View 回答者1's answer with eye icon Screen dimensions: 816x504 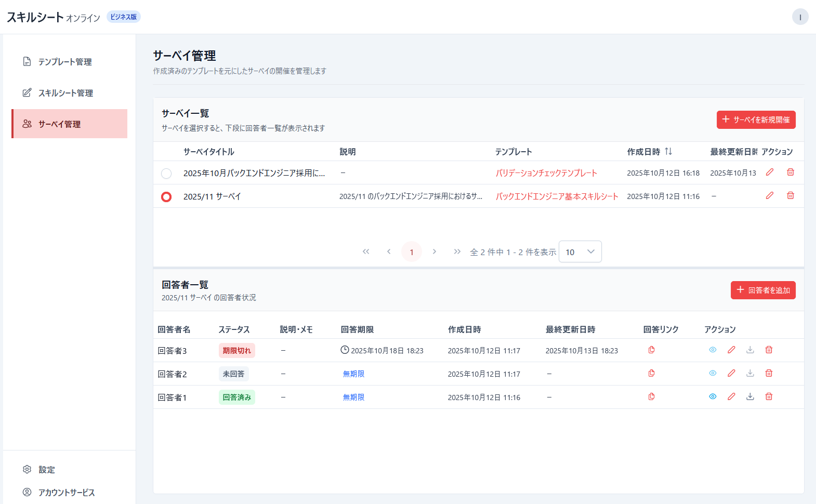click(713, 396)
